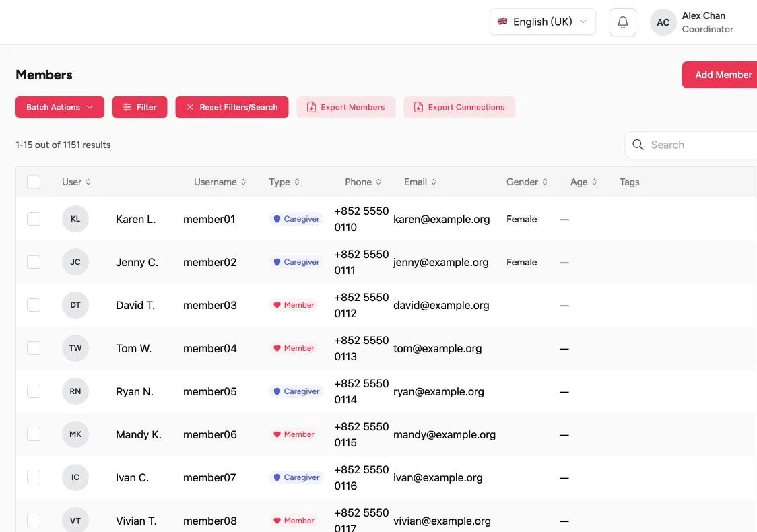Click the VT avatar for Vivian T.
This screenshot has width=757, height=532.
75,521
